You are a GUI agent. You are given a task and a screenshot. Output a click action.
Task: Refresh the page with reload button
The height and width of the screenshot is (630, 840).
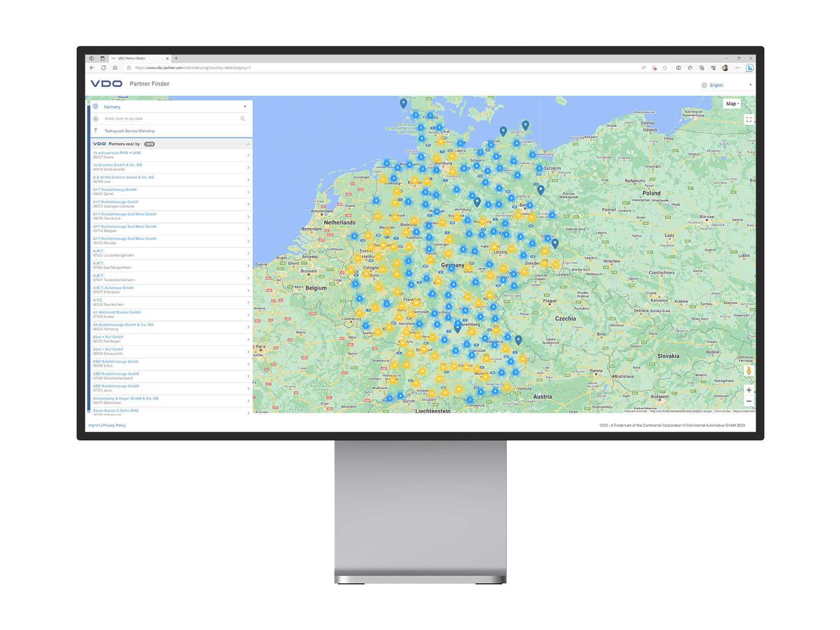[103, 68]
